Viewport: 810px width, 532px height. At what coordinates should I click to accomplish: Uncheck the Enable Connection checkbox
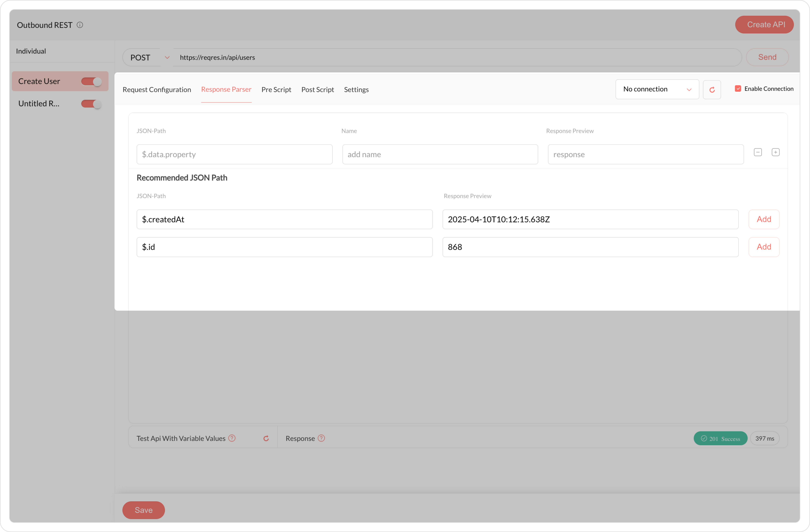pos(738,89)
